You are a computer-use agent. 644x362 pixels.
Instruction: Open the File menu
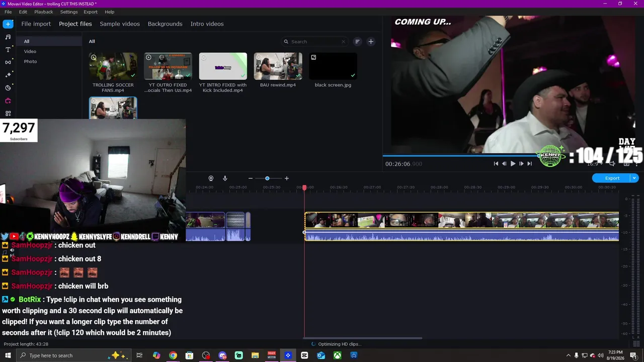8,12
